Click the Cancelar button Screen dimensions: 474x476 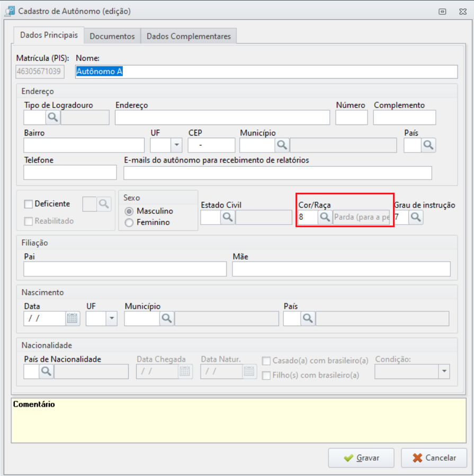pyautogui.click(x=434, y=458)
